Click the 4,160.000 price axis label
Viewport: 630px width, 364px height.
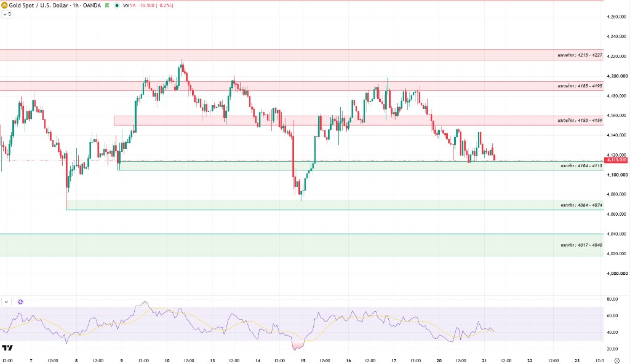point(617,116)
